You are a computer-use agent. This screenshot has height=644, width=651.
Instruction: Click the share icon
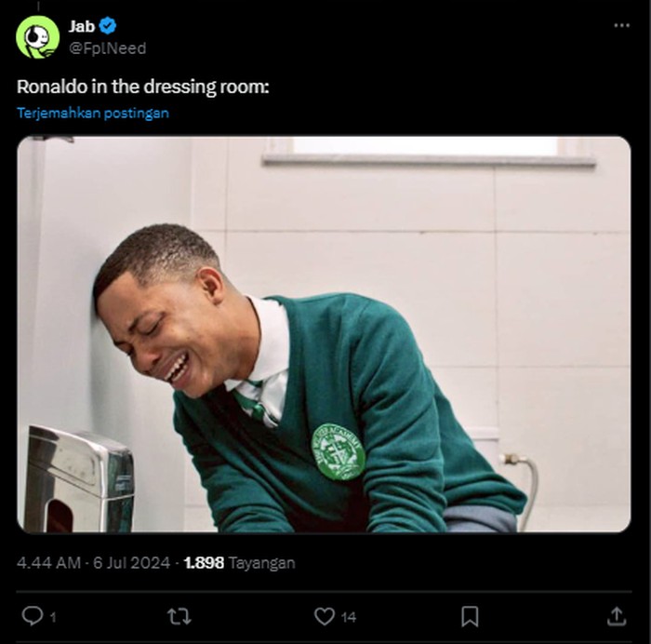pos(616,616)
